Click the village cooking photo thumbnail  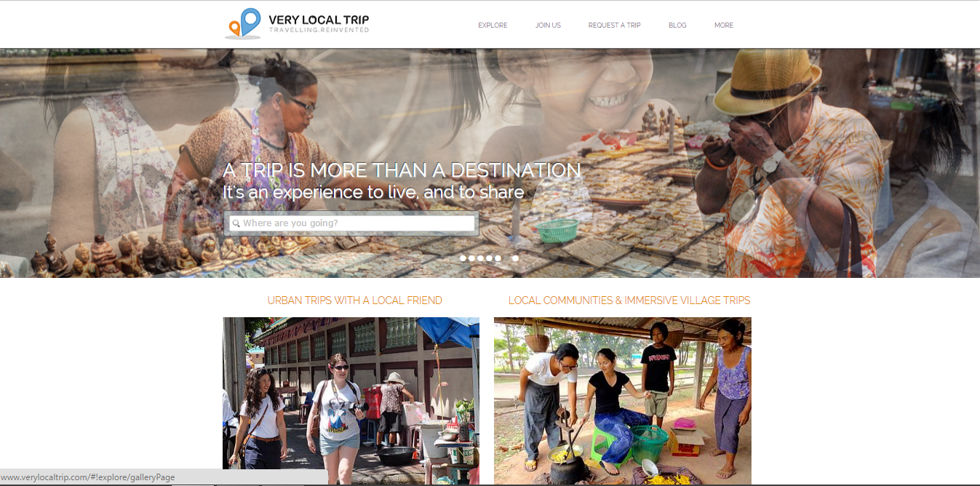point(623,401)
